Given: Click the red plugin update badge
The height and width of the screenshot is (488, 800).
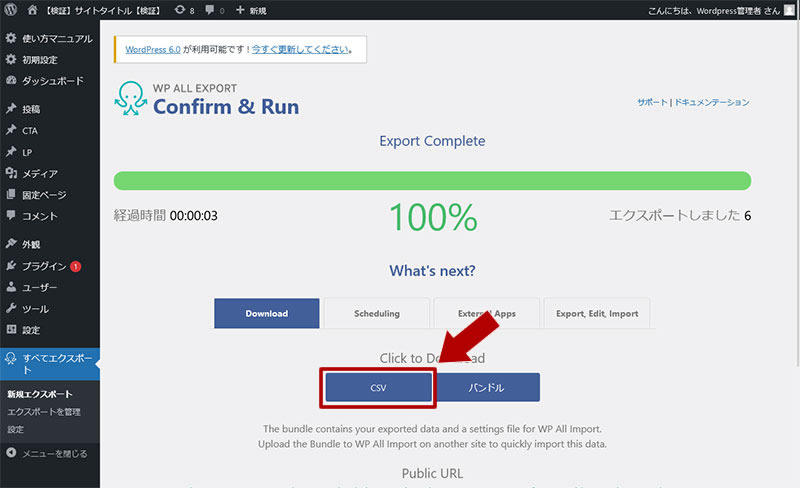Looking at the screenshot, I should pos(76,266).
